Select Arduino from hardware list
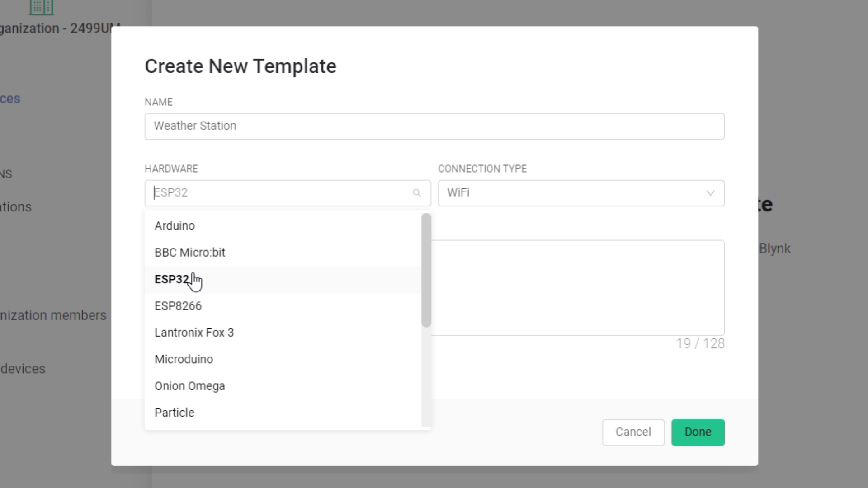 coord(175,226)
